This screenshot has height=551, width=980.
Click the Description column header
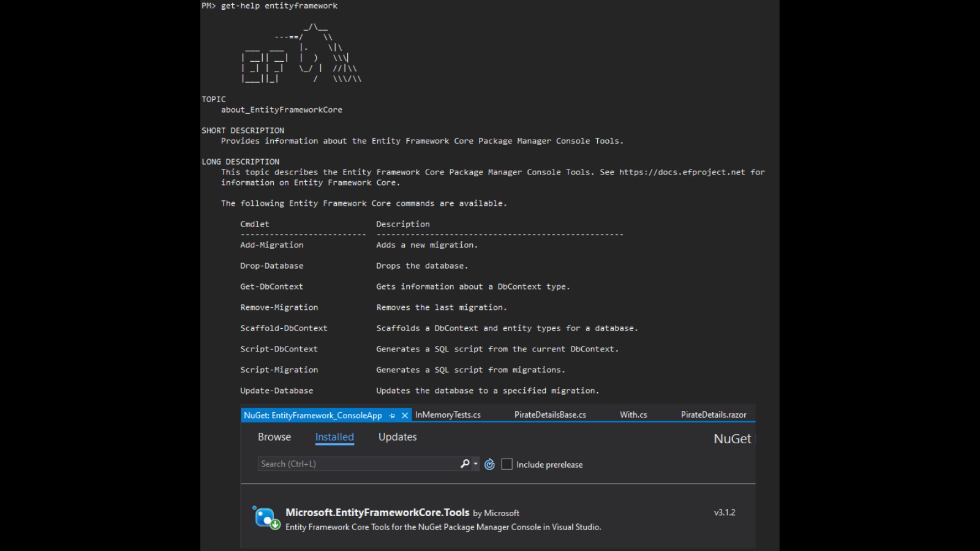point(403,224)
